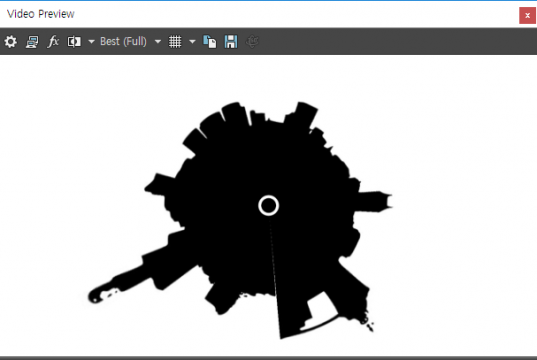Click the Video Preview title text
The image size is (537, 360).
click(41, 14)
